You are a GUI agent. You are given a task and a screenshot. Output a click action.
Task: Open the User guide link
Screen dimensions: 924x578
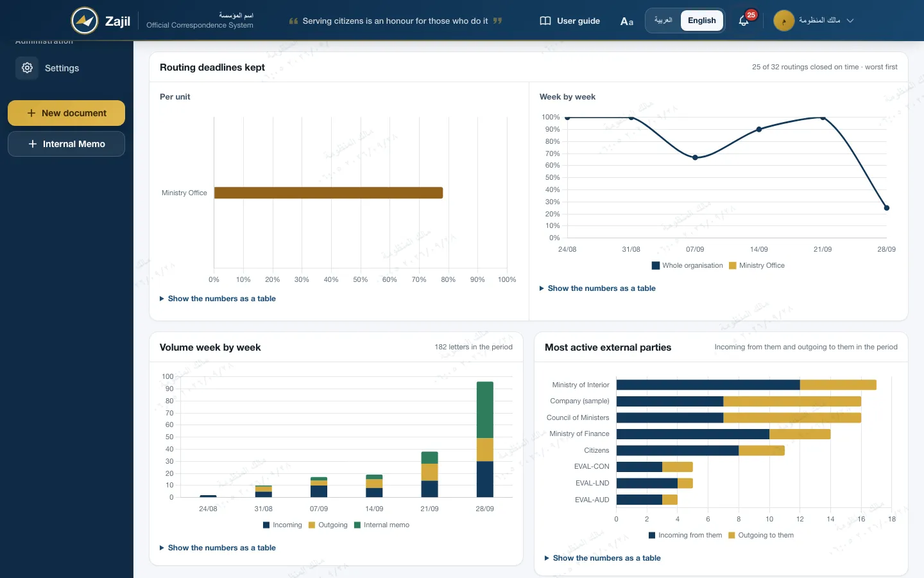(570, 21)
